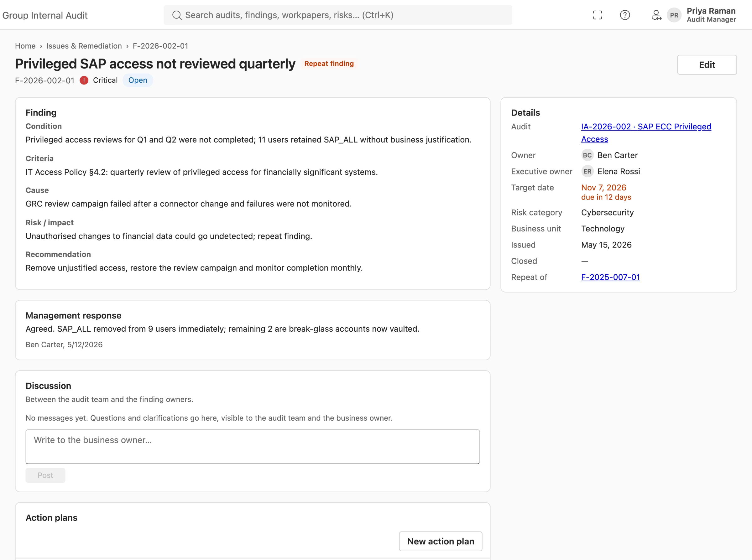Click the fullscreen toggle icon
The width and height of the screenshot is (752, 560).
tap(598, 15)
